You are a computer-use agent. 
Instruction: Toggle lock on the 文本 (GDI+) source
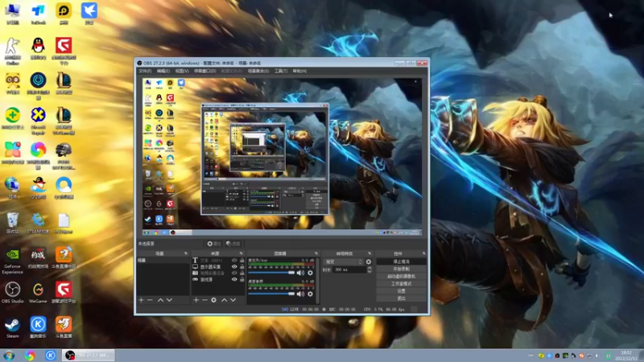(242, 260)
